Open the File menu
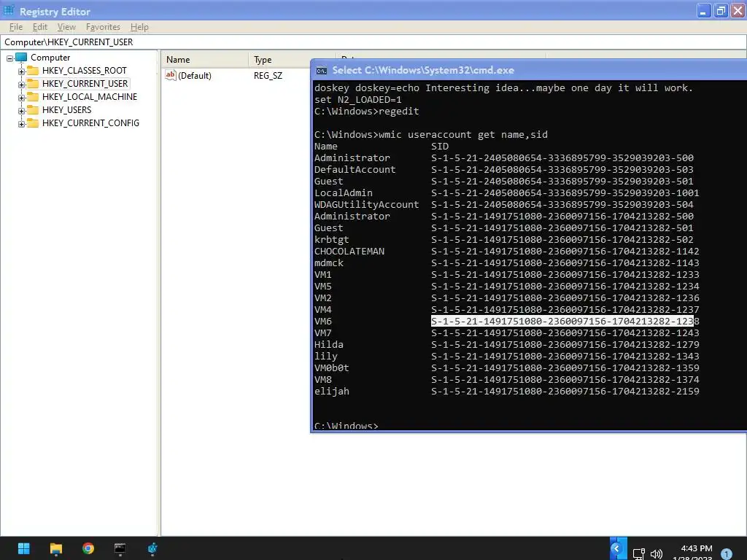747x560 pixels. coord(16,27)
